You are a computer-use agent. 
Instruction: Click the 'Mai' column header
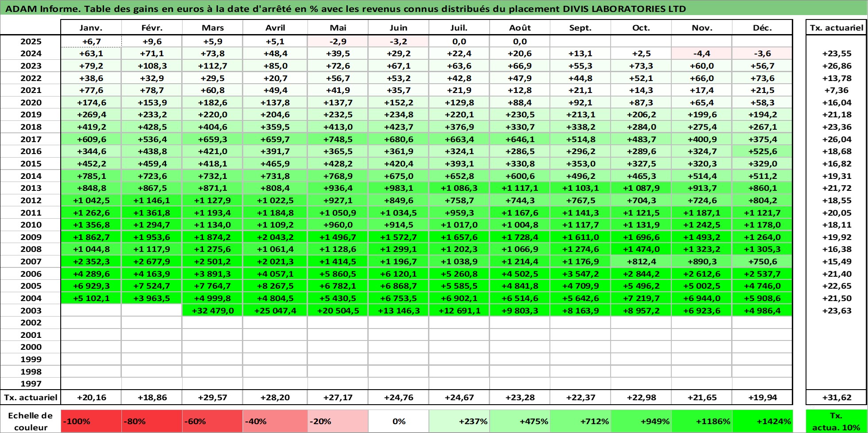point(338,27)
